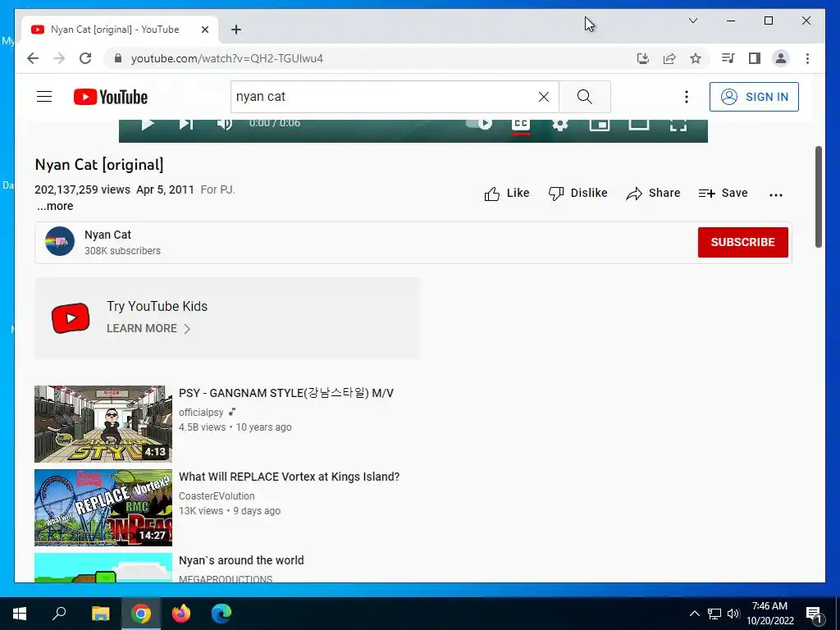The height and width of the screenshot is (630, 840).
Task: Install app icon in address bar
Action: pos(643,58)
